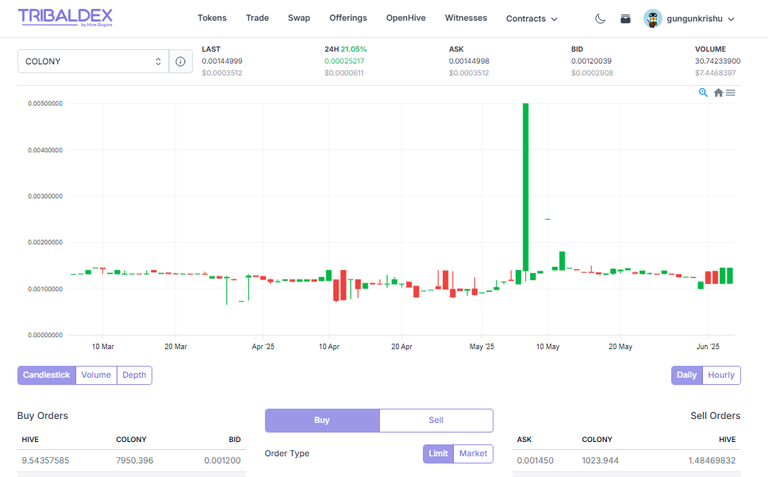Open the COLONY token selector
The width and height of the screenshot is (768, 477).
click(93, 61)
